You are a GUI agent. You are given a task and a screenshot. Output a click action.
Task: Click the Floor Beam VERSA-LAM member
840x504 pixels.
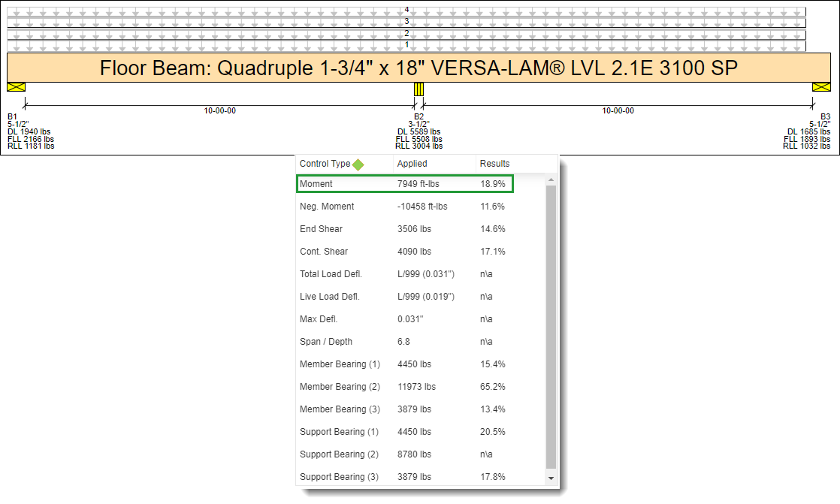[419, 68]
